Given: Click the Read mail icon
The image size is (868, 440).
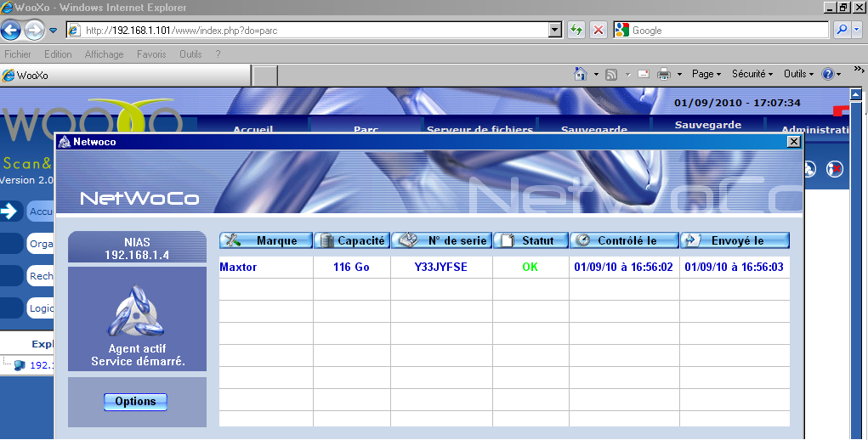Looking at the screenshot, I should pyautogui.click(x=644, y=74).
